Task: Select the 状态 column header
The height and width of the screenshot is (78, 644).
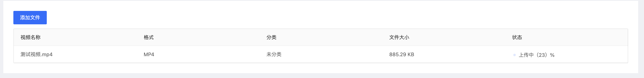Action: 517,37
